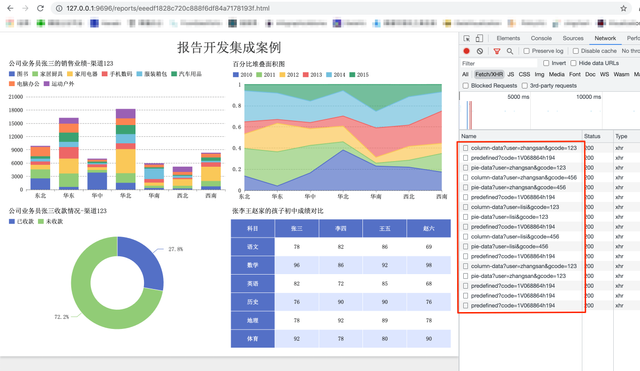
Task: Click the browser forward arrow
Action: 25,8
